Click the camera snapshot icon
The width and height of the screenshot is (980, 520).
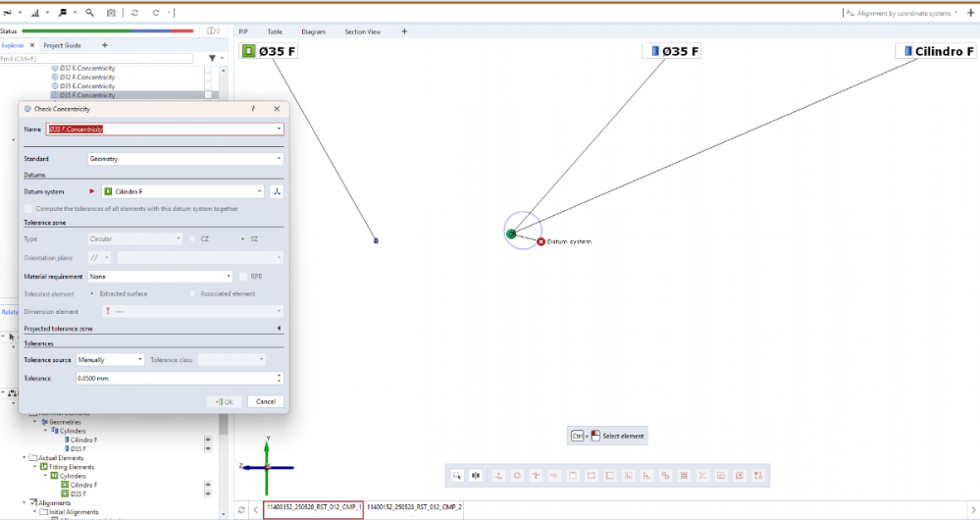pos(111,13)
